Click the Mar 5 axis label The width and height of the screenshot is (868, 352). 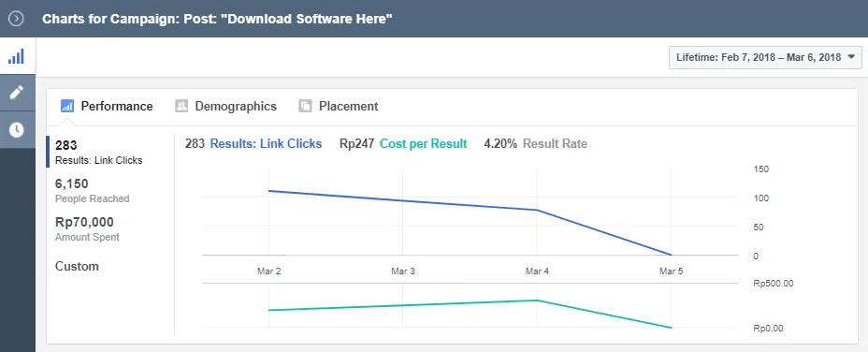tap(671, 271)
